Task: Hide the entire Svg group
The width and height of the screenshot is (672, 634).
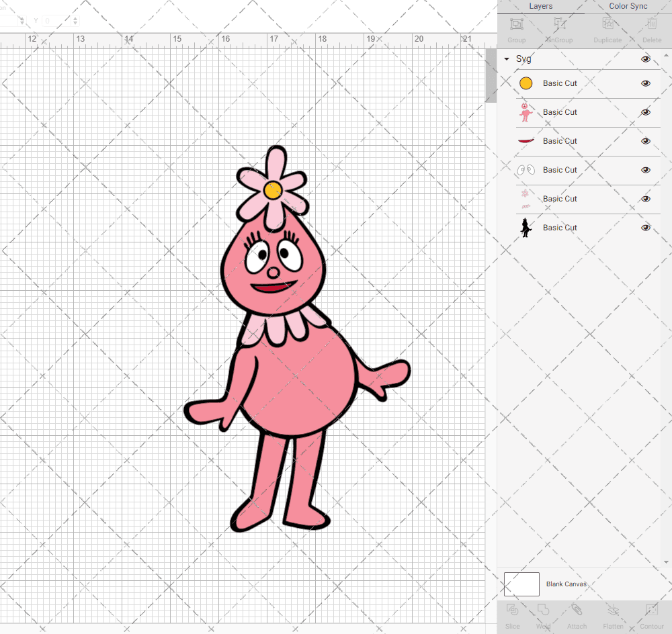Action: coord(645,59)
